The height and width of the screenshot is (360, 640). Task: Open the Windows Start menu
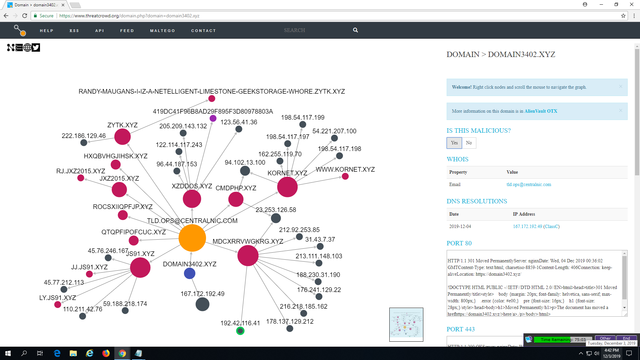tap(8, 353)
